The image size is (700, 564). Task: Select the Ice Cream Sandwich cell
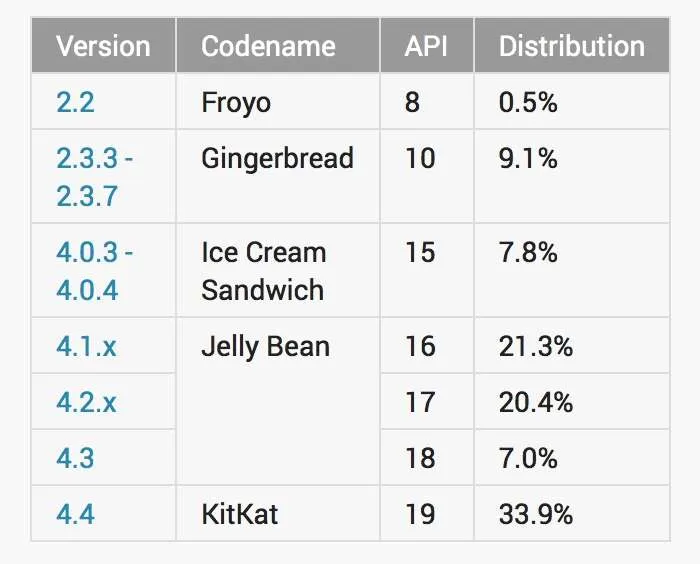[278, 271]
